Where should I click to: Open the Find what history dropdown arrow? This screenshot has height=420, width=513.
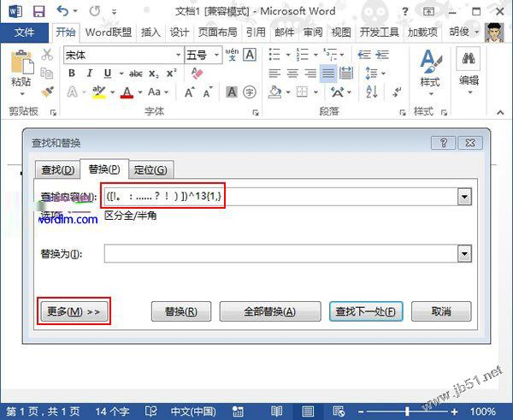[464, 197]
